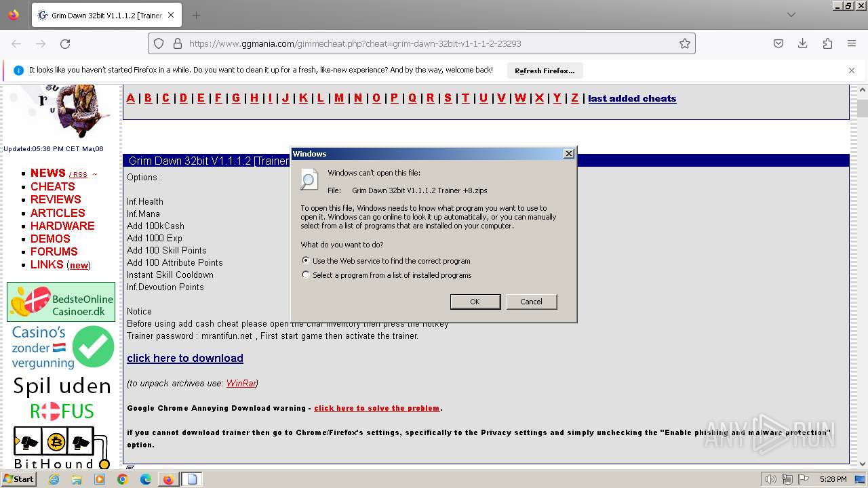This screenshot has height=488, width=868.
Task: Open the NEWS section link
Action: pos(47,173)
